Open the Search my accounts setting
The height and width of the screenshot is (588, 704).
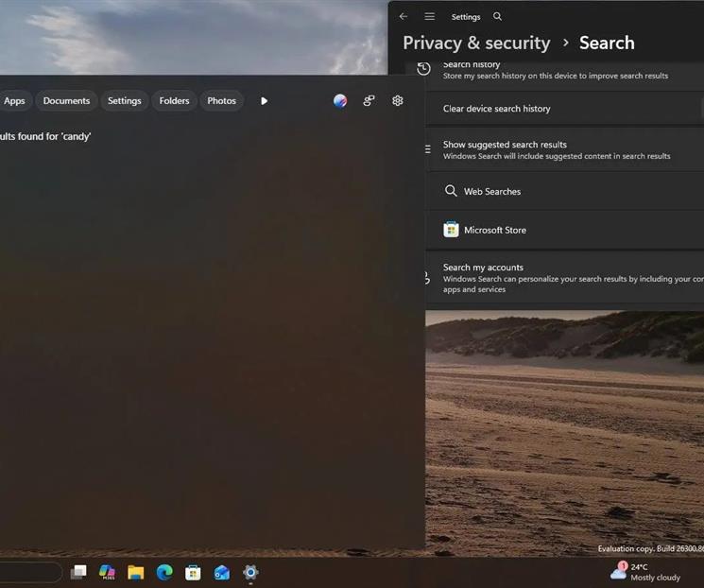pyautogui.click(x=565, y=278)
